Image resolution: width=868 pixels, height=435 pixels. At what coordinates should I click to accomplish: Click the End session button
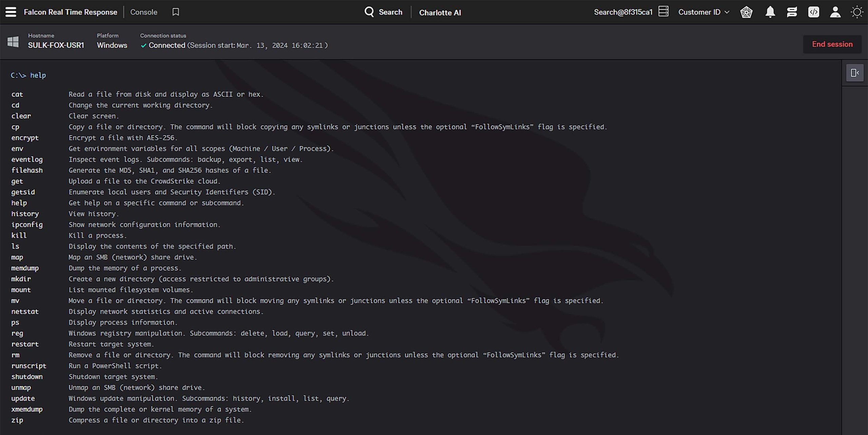832,44
